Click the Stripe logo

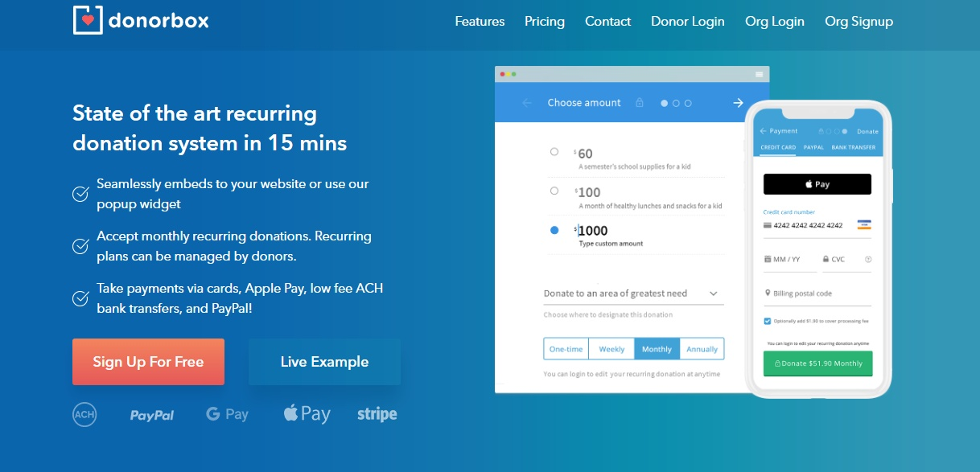[377, 415]
